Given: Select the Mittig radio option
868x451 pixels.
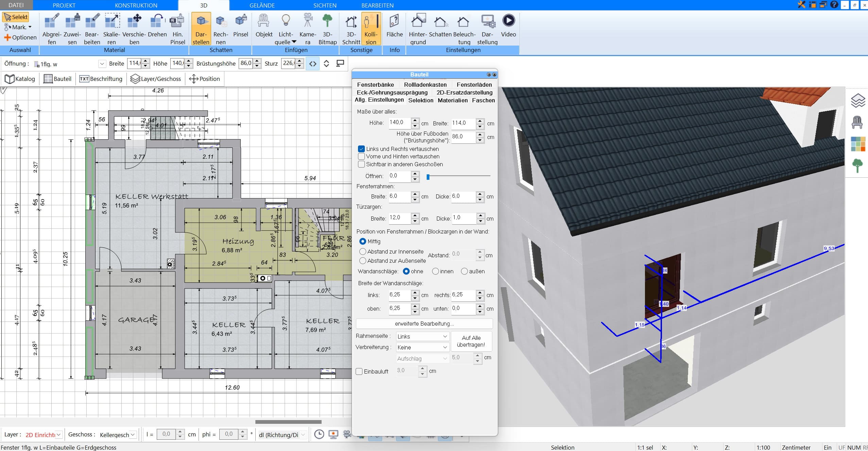Looking at the screenshot, I should coord(363,241).
